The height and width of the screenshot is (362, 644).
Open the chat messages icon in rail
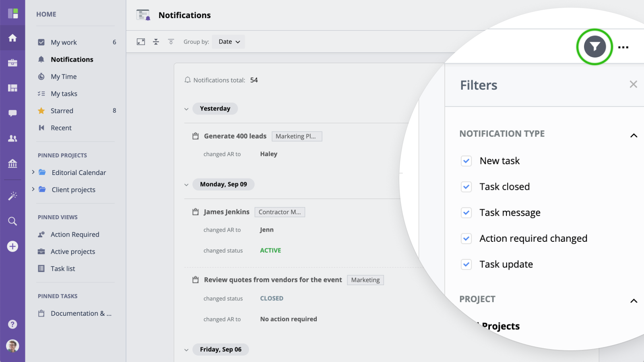click(12, 113)
